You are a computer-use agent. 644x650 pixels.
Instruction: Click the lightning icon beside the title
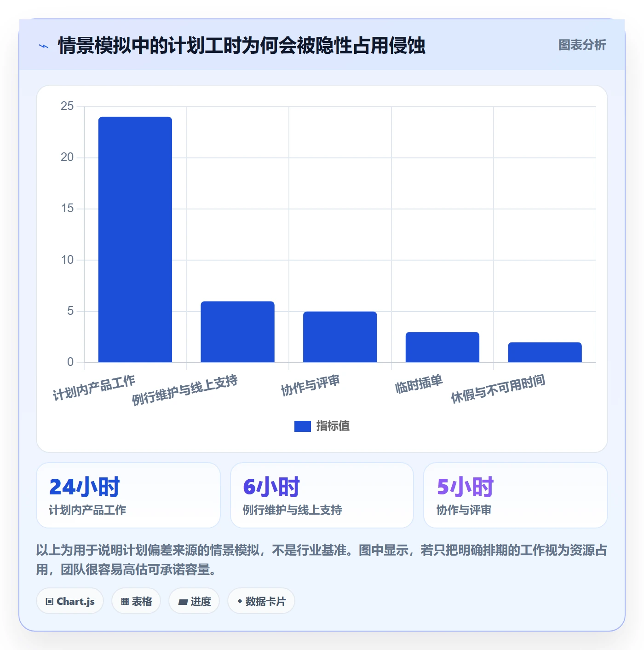click(44, 46)
